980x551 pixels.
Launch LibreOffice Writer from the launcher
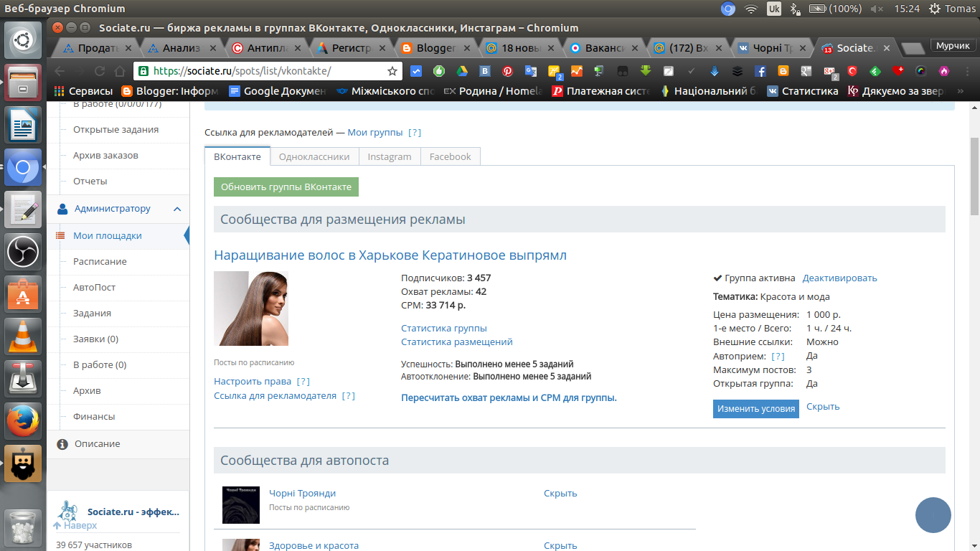click(x=24, y=126)
